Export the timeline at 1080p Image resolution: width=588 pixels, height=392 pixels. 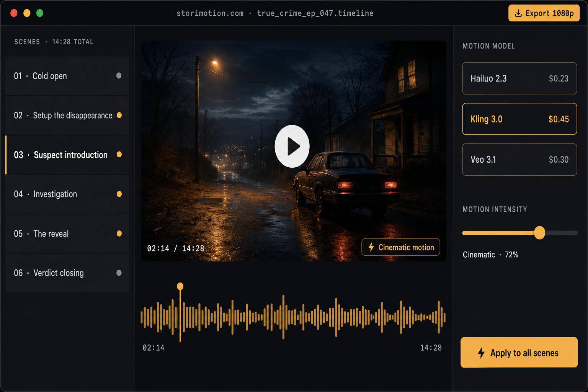[544, 13]
